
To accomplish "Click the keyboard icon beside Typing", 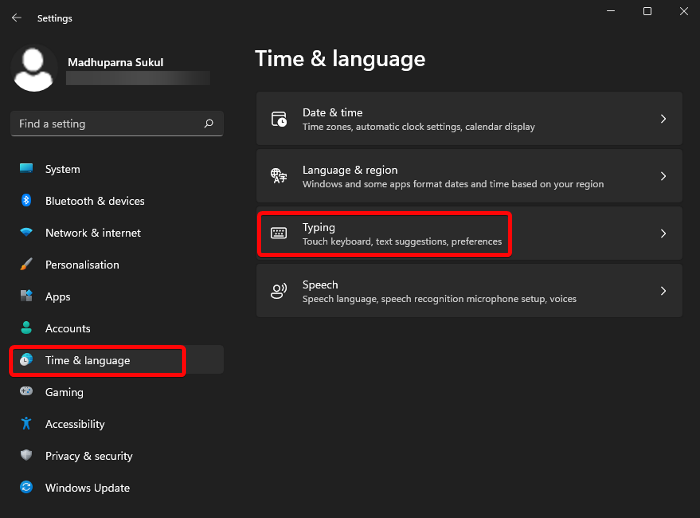I will (x=279, y=234).
